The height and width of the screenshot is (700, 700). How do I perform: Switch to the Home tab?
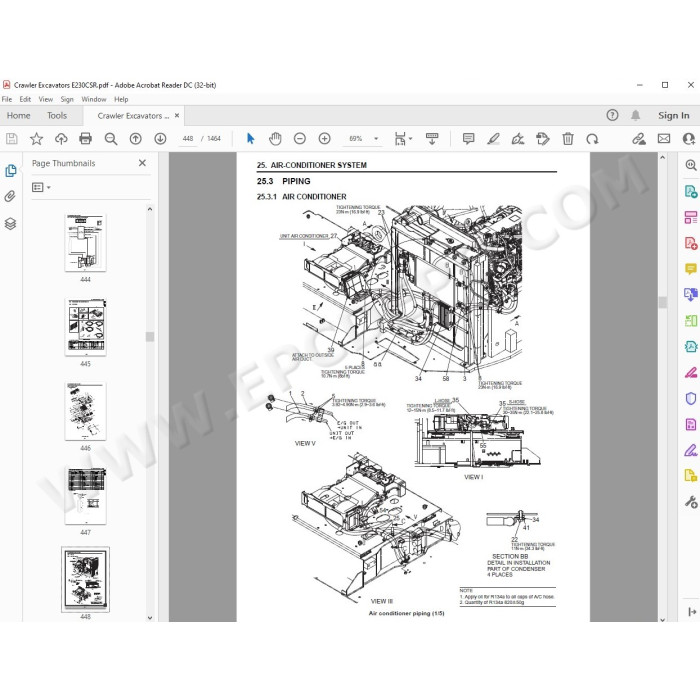point(18,116)
